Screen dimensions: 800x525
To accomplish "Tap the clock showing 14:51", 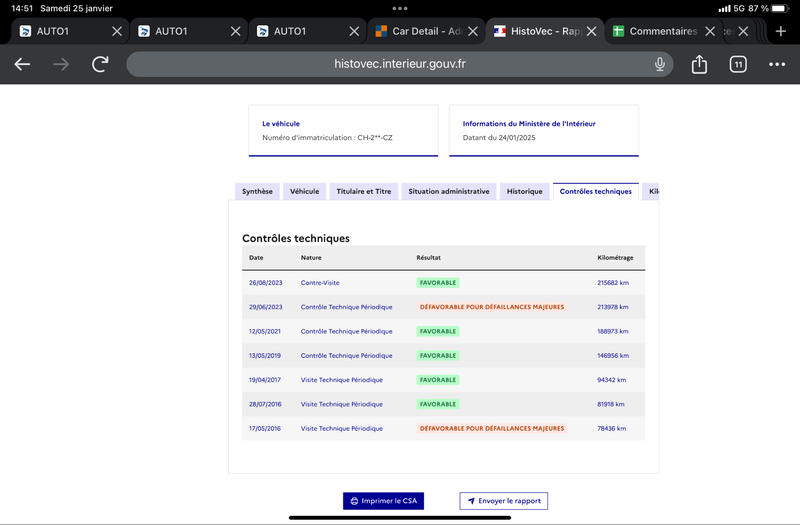I will (x=22, y=8).
